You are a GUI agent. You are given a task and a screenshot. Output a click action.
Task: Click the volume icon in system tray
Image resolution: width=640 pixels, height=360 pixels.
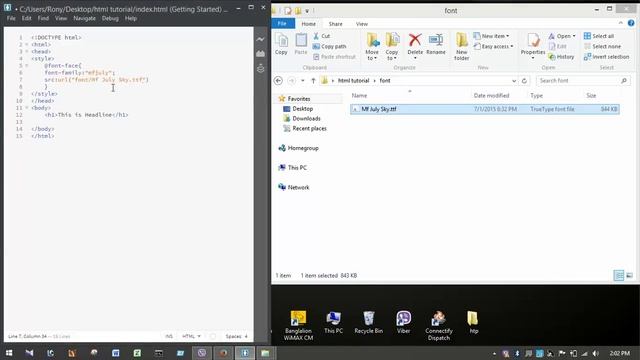(596, 353)
